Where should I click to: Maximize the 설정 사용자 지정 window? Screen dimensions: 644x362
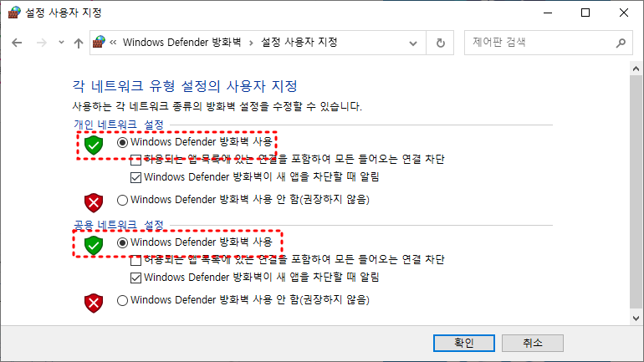click(585, 13)
